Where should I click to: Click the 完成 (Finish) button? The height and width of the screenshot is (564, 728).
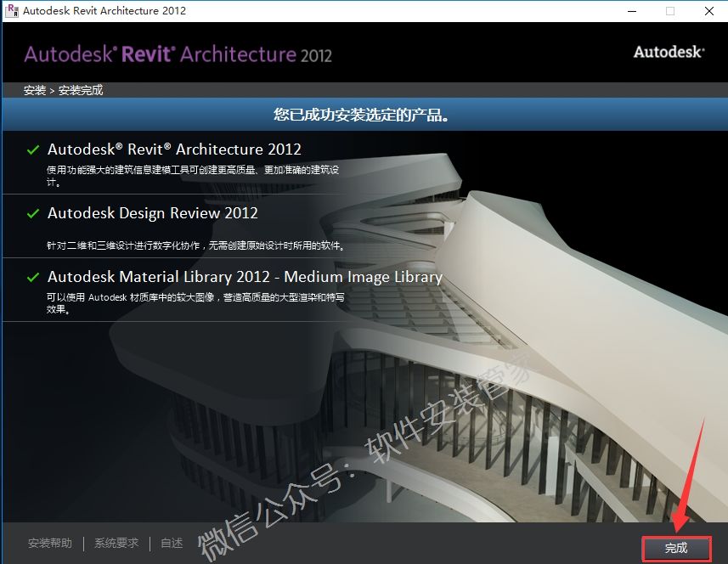click(675, 549)
